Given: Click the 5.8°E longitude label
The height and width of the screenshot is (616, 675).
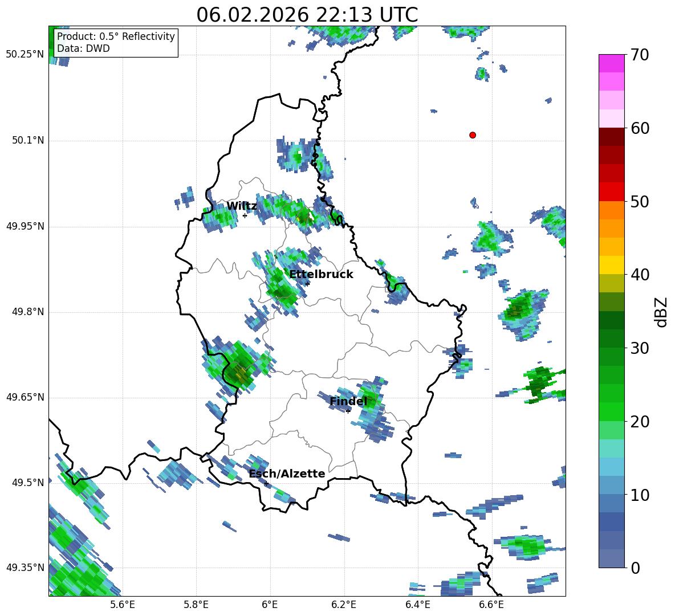Looking at the screenshot, I should [196, 605].
